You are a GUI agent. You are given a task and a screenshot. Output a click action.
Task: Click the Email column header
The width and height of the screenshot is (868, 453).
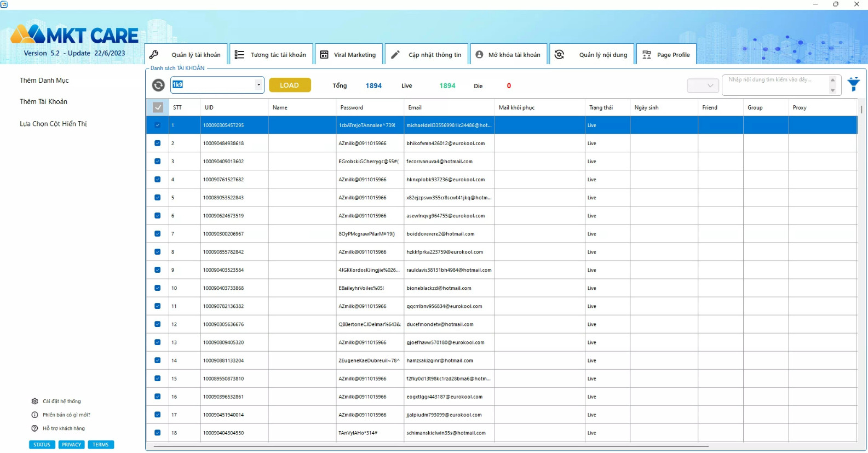[450, 107]
